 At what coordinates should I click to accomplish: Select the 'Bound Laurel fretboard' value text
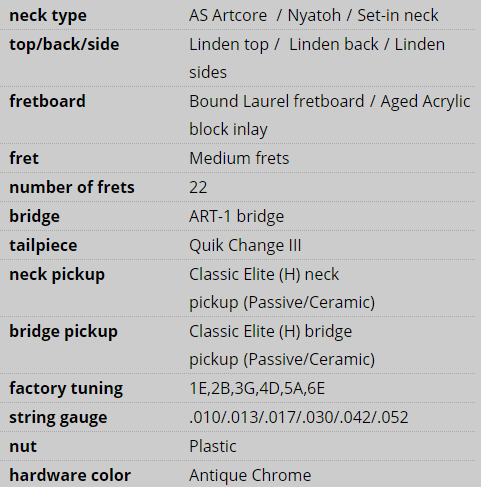(277, 101)
